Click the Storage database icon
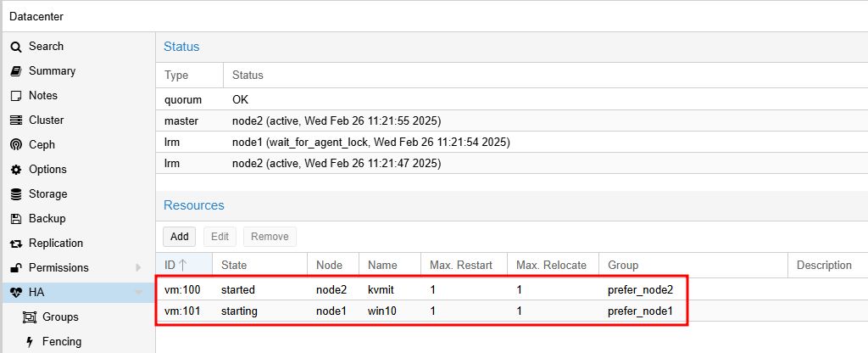This screenshot has width=868, height=353. (x=17, y=194)
